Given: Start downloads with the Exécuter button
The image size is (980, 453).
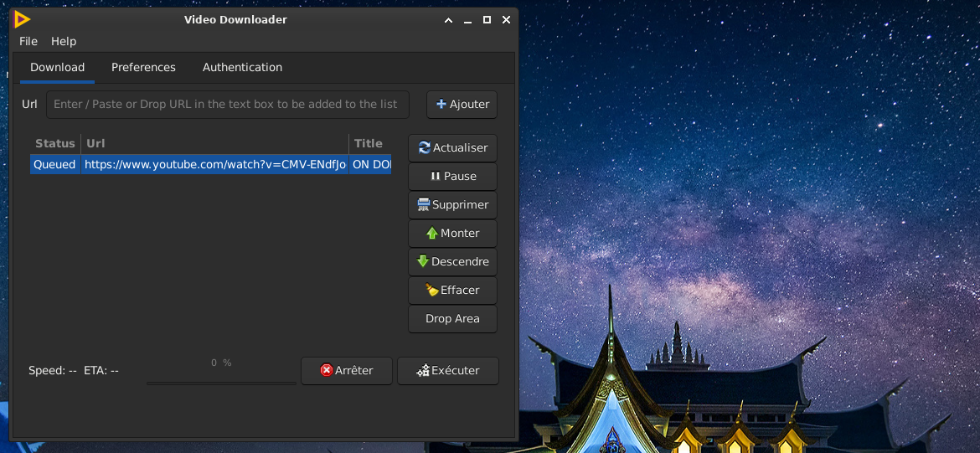Looking at the screenshot, I should 447,371.
